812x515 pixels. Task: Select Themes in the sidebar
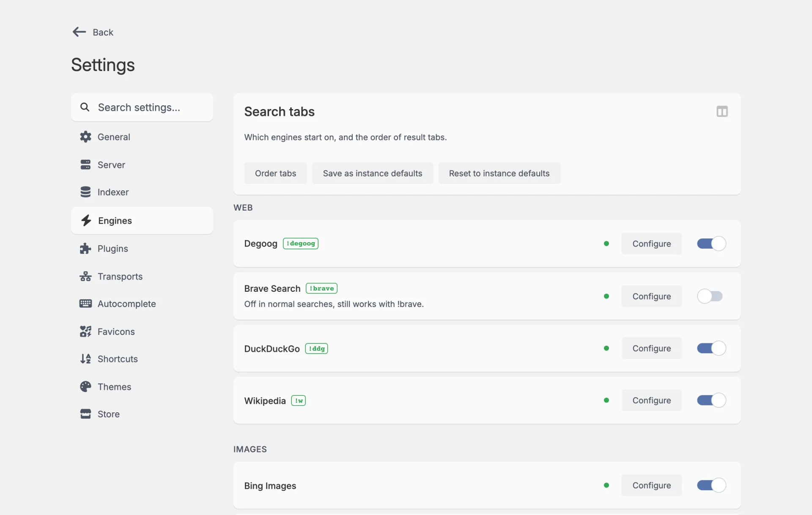[142, 387]
